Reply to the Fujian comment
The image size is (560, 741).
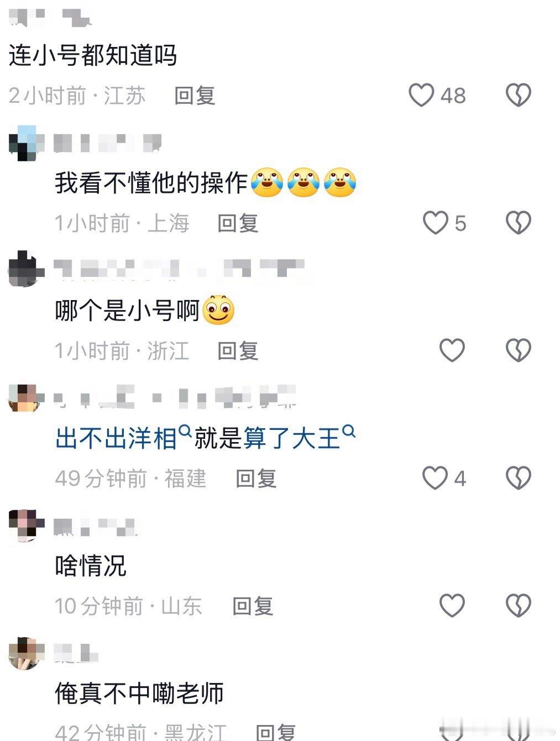coord(256,479)
